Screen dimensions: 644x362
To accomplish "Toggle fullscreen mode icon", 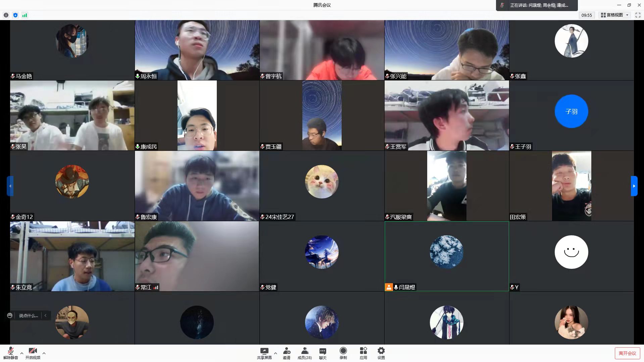I will tap(638, 15).
